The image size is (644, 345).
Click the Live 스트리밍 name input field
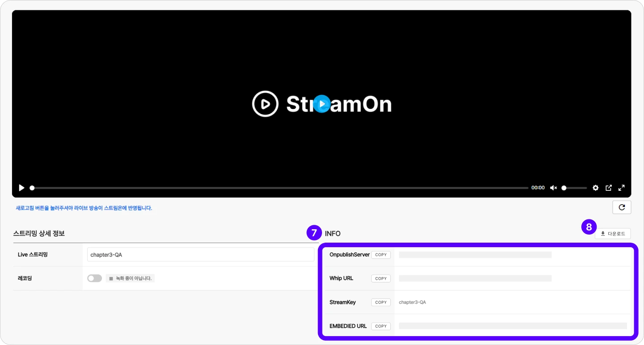click(x=201, y=255)
